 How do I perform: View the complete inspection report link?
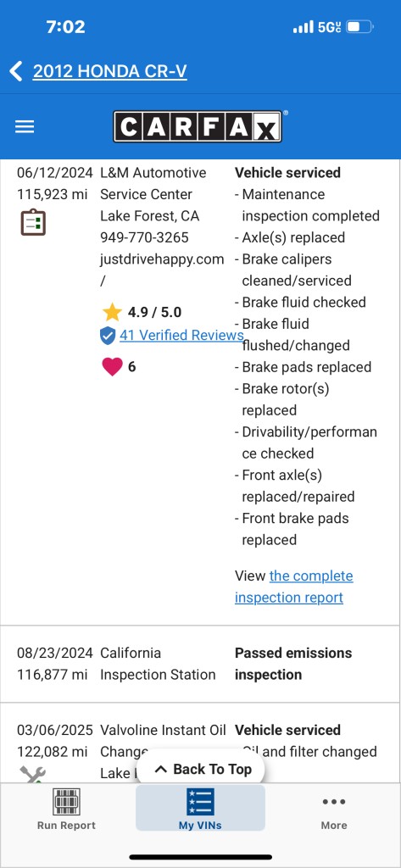pyautogui.click(x=293, y=587)
